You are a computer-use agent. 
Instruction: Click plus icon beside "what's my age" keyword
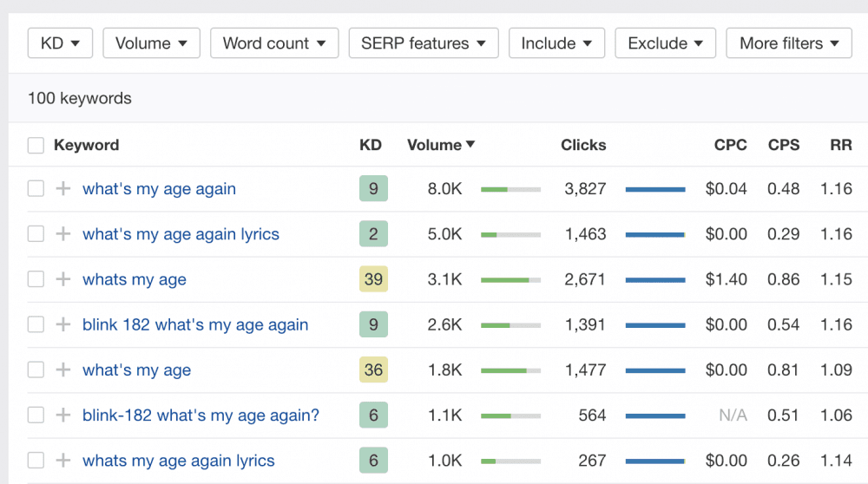click(63, 370)
